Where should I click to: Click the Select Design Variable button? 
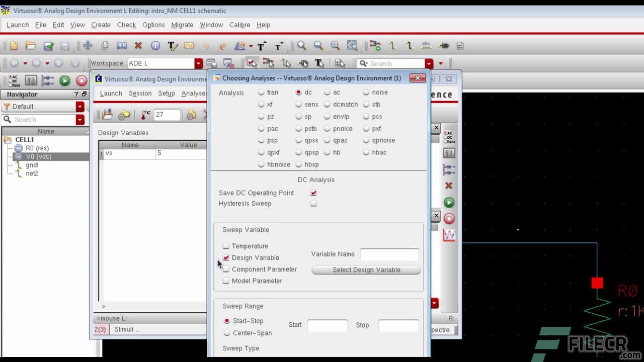point(366,270)
